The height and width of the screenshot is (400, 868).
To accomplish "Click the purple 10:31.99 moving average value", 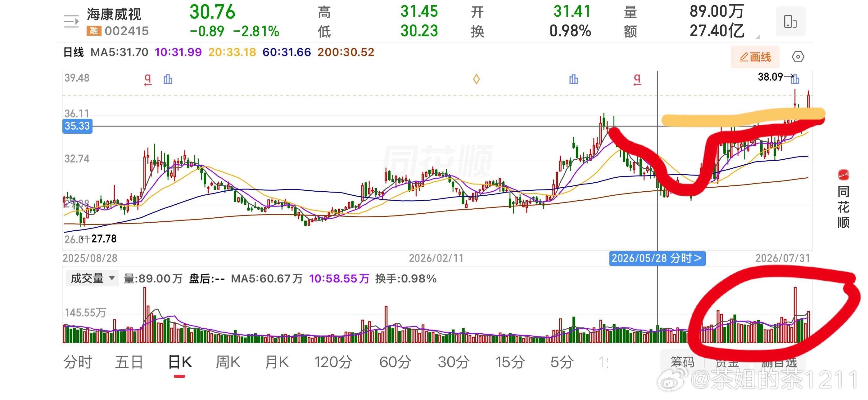I will 178,52.
